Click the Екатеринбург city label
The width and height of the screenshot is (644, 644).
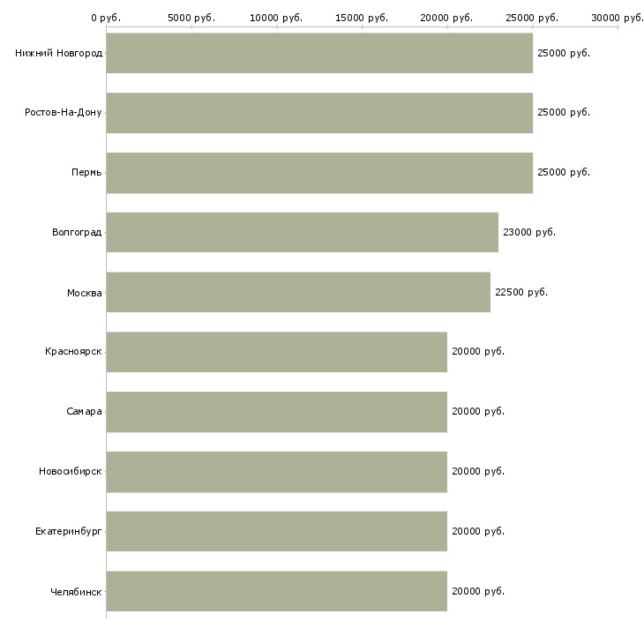[x=69, y=532]
